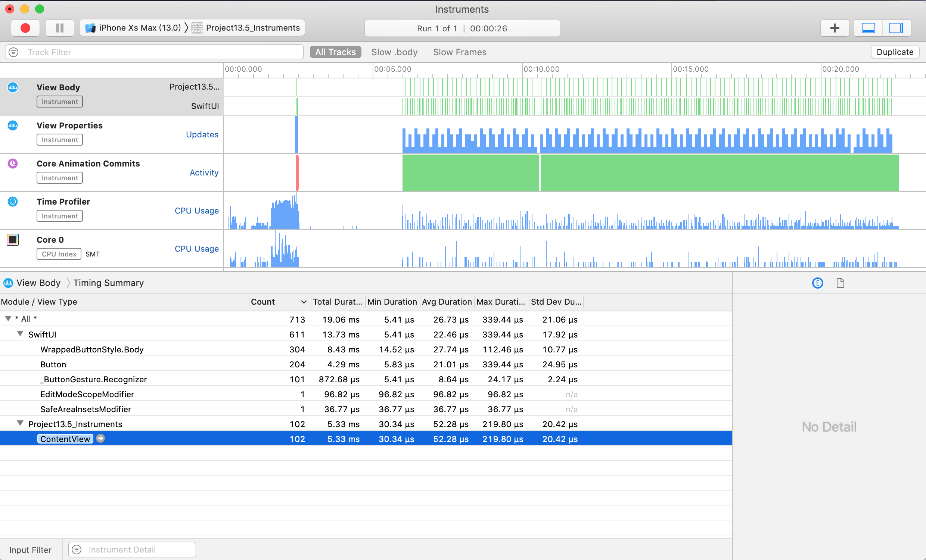Image resolution: width=926 pixels, height=560 pixels.
Task: Open the Instrument Detail filter options icon
Action: click(77, 550)
